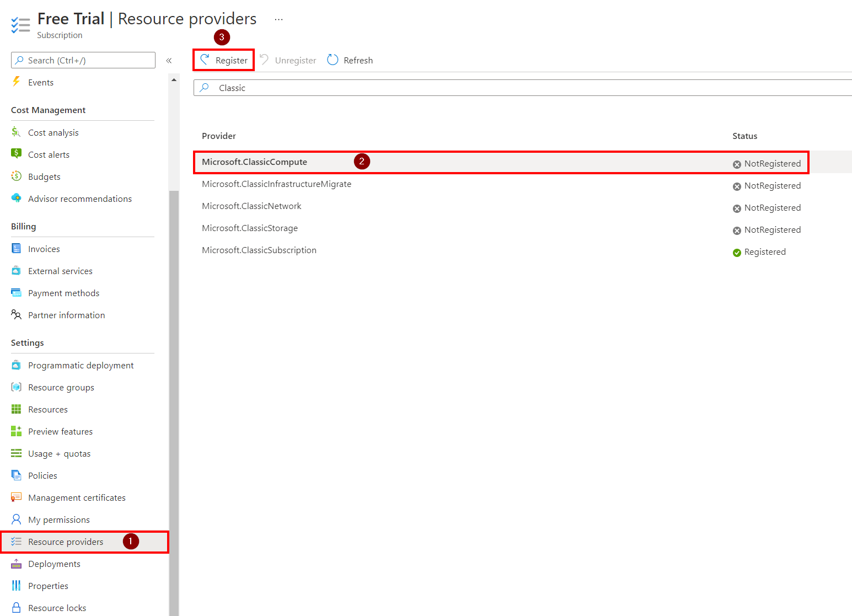852x616 pixels.
Task: Open the ellipsis more options menu
Action: point(278,19)
